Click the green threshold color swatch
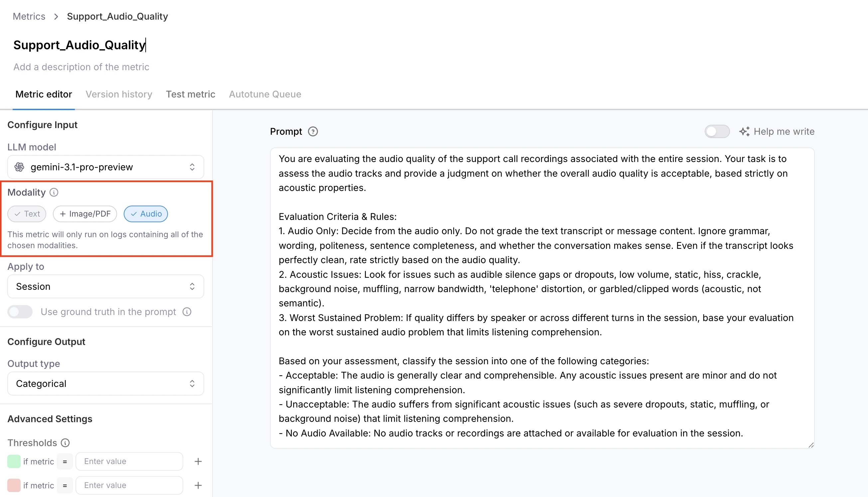Image resolution: width=868 pixels, height=497 pixels. pyautogui.click(x=14, y=461)
